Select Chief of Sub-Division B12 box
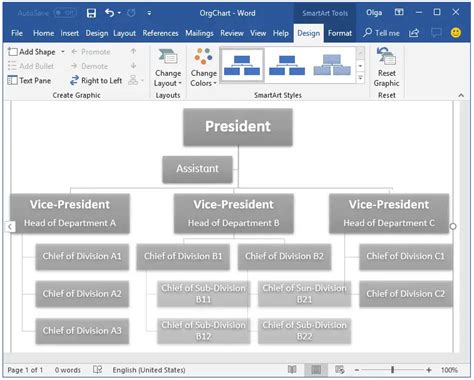The width and height of the screenshot is (474, 380). point(204,331)
